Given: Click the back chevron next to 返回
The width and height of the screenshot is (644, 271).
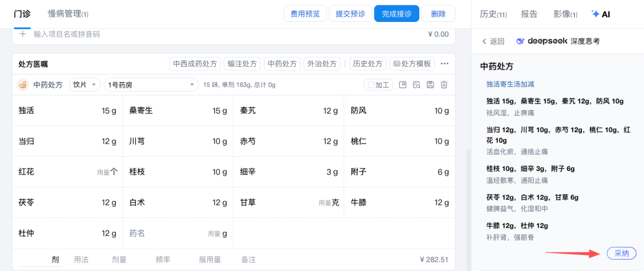Looking at the screenshot, I should (x=485, y=42).
